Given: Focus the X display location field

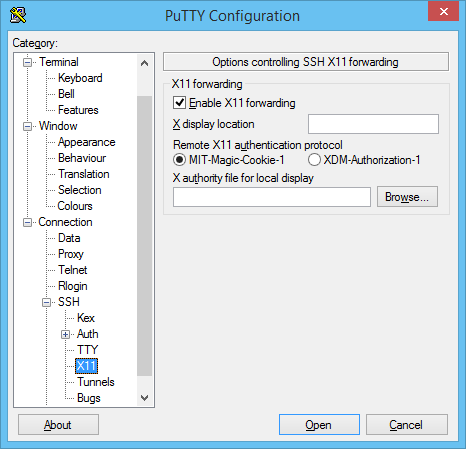Looking at the screenshot, I should (x=373, y=124).
